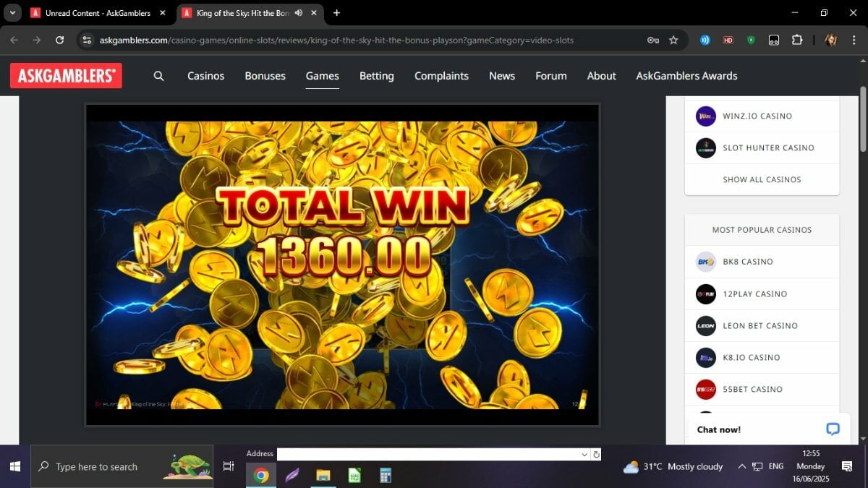This screenshot has height=488, width=868.
Task: Open the Betting menu
Action: (x=377, y=76)
